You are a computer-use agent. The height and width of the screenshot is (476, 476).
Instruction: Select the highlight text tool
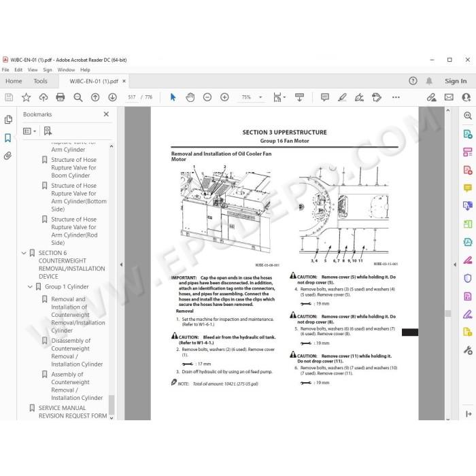coord(342,97)
